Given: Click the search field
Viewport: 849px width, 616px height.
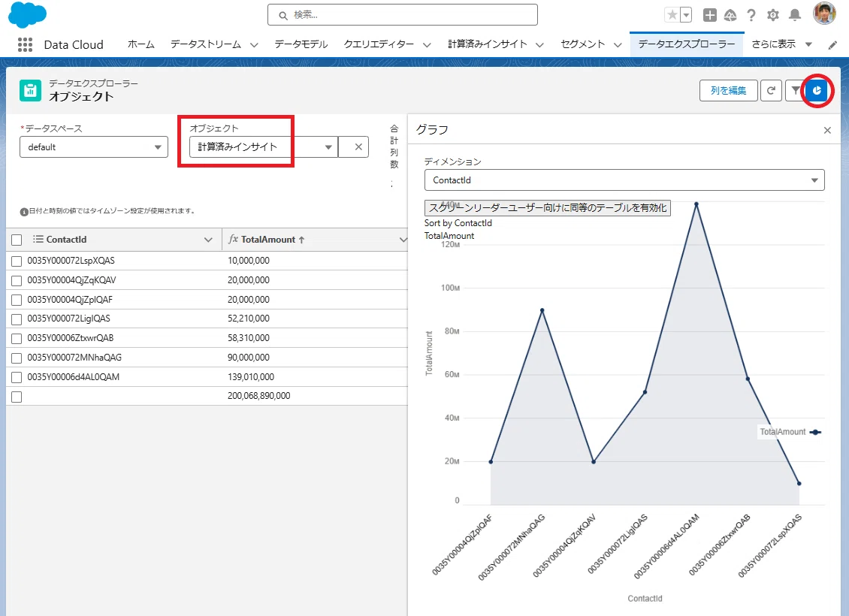Looking at the screenshot, I should (402, 14).
